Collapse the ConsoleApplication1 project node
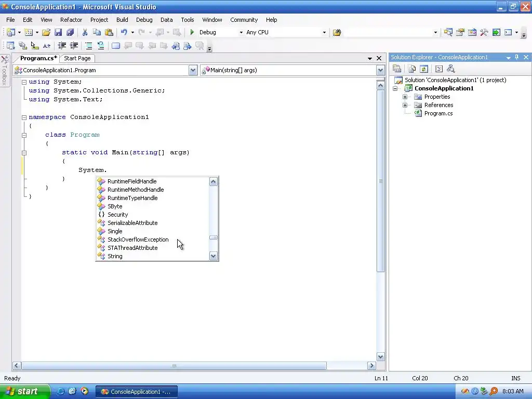Image resolution: width=532 pixels, height=399 pixels. pyautogui.click(x=395, y=88)
